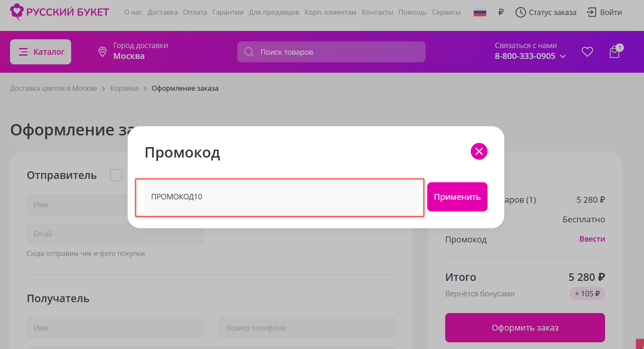Click the ruble currency symbol selector
The image size is (644, 349).
tap(501, 12)
